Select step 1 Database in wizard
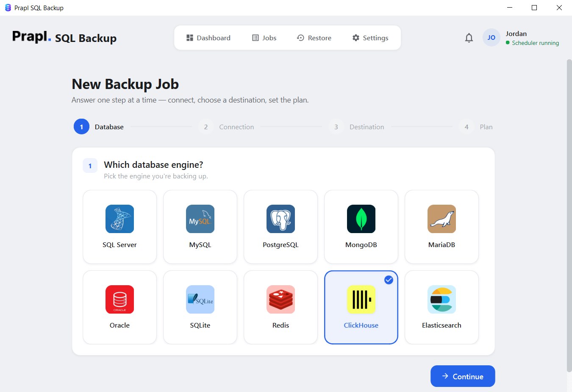This screenshot has height=392, width=572. 99,127
